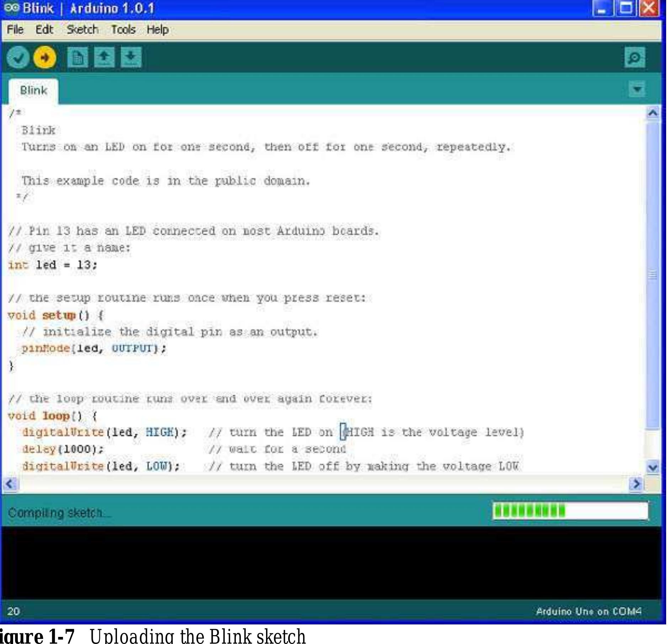The height and width of the screenshot is (644, 669).
Task: Open the Serial Monitor magnifier icon
Action: click(635, 58)
